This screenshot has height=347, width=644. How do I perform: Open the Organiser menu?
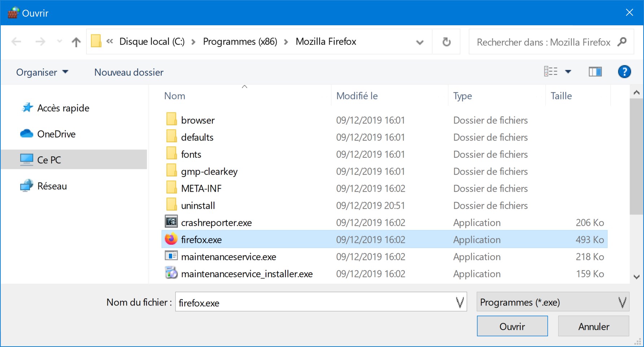tap(42, 72)
